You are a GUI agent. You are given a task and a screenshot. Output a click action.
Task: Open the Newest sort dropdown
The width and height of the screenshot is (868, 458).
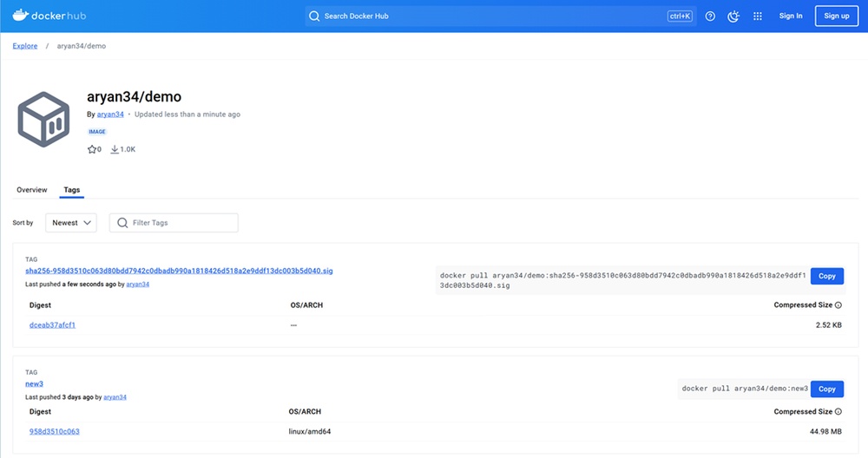tap(71, 223)
